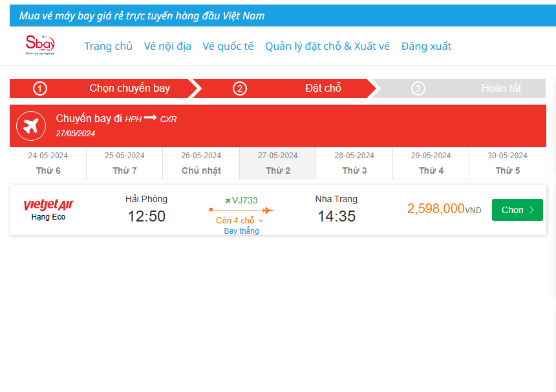
Task: Click the step 2 circle number
Action: click(x=240, y=88)
